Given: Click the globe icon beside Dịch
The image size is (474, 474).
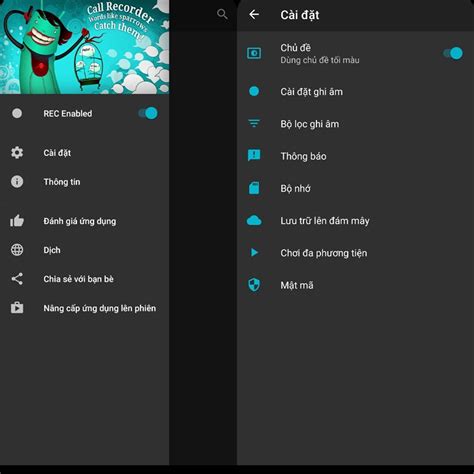Looking at the screenshot, I should coord(17,250).
